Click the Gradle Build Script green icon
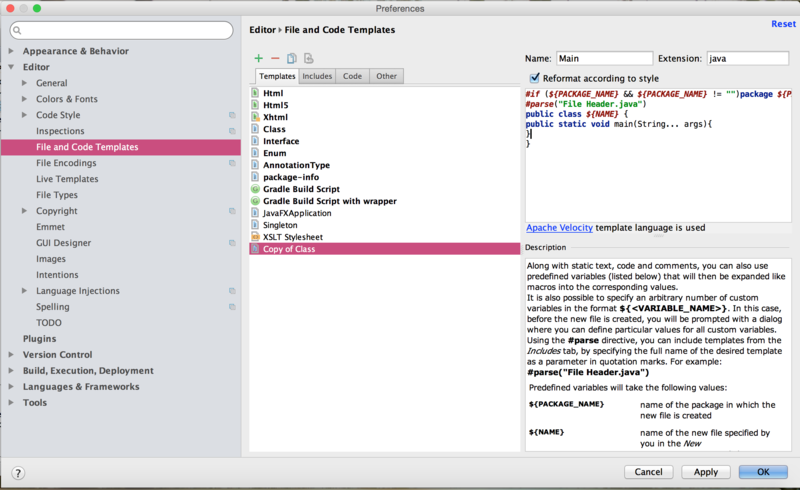Viewport: 800px width, 490px height. (x=255, y=189)
